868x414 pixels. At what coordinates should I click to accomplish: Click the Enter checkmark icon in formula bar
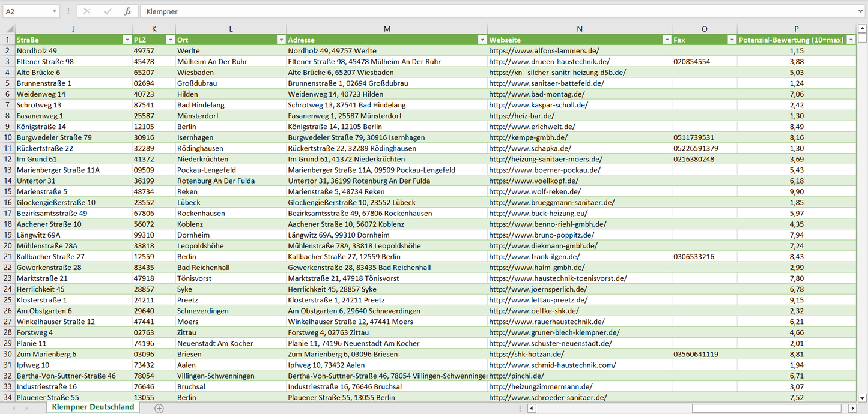[108, 11]
